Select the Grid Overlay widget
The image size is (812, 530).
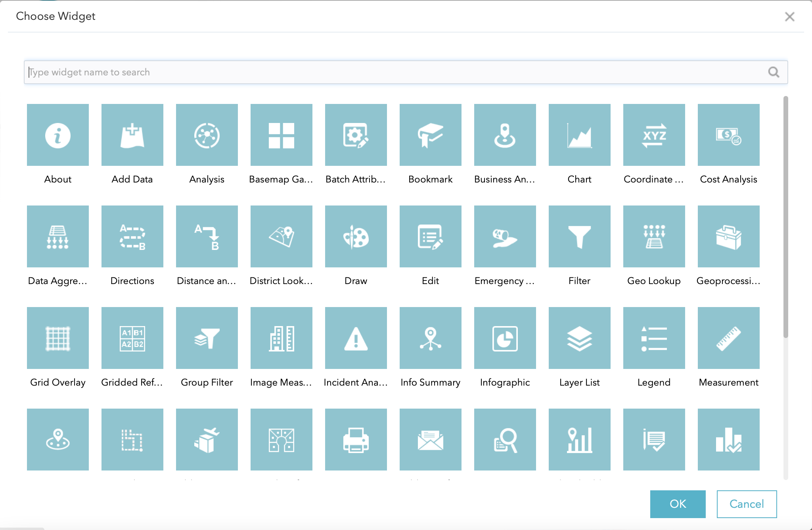[58, 338]
